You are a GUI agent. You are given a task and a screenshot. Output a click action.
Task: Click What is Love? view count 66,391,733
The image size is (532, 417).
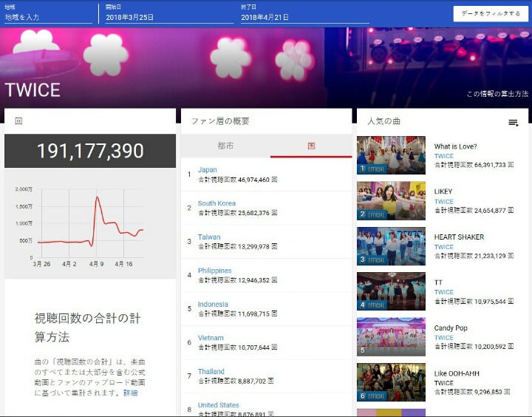click(x=491, y=165)
